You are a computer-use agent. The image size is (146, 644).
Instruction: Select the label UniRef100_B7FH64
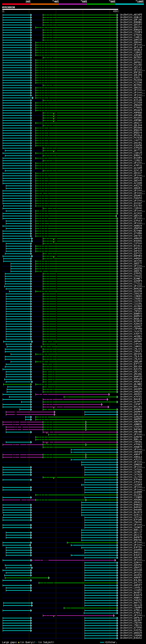(x=131, y=480)
